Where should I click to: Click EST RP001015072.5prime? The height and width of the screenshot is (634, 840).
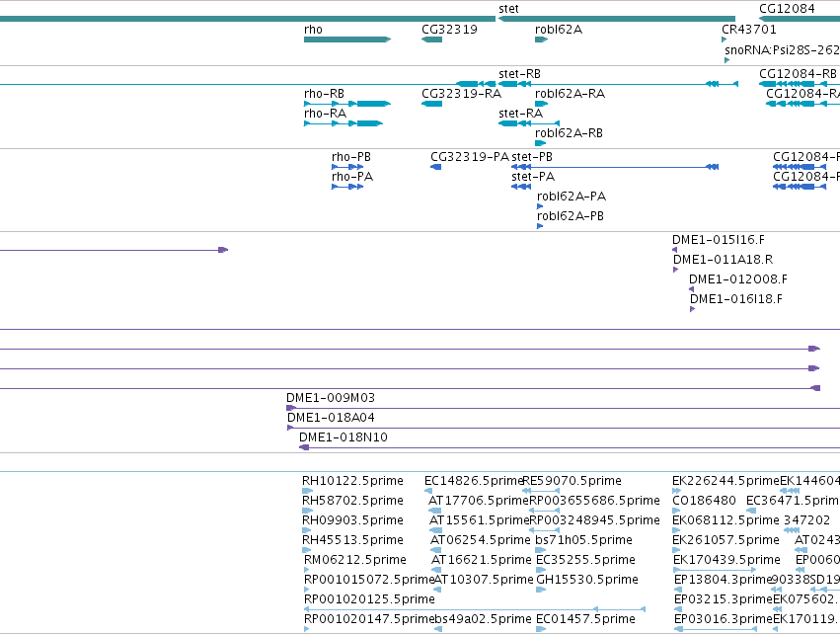pos(368,580)
